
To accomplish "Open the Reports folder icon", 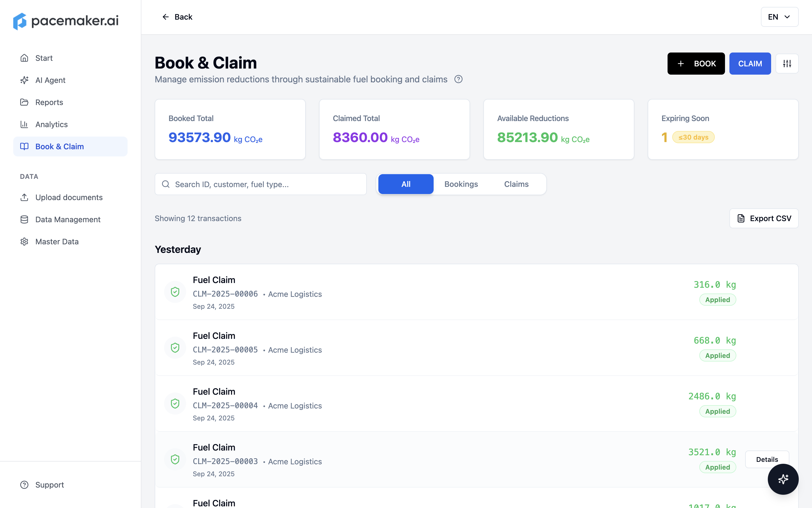I will (x=24, y=102).
